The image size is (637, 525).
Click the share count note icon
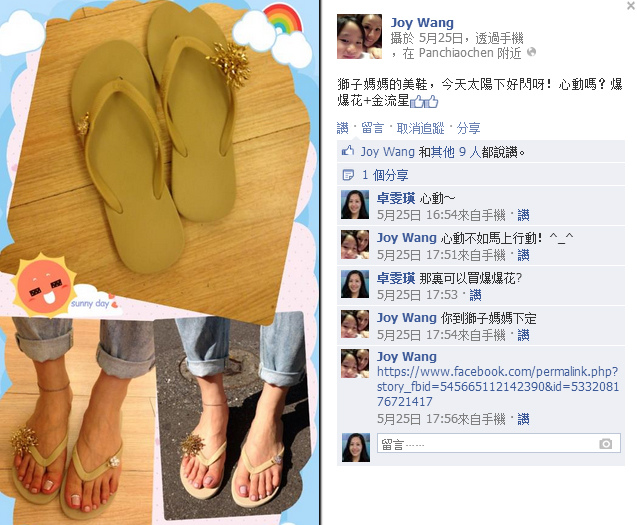coord(348,175)
